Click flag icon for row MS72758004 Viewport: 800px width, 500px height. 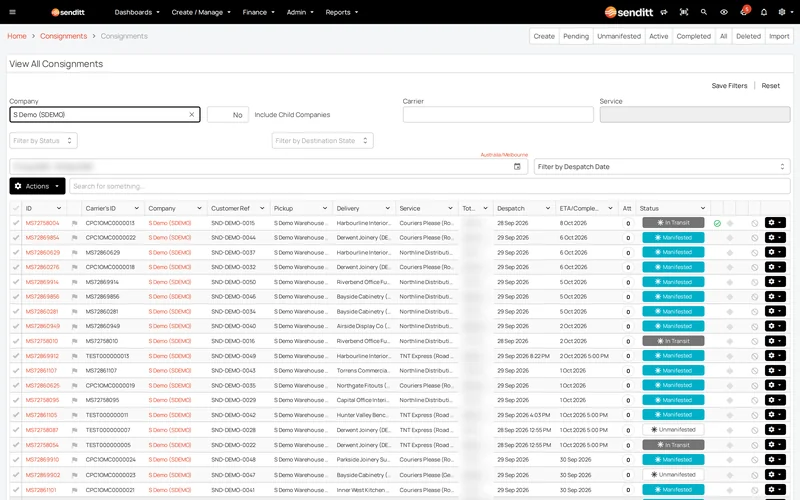point(74,223)
